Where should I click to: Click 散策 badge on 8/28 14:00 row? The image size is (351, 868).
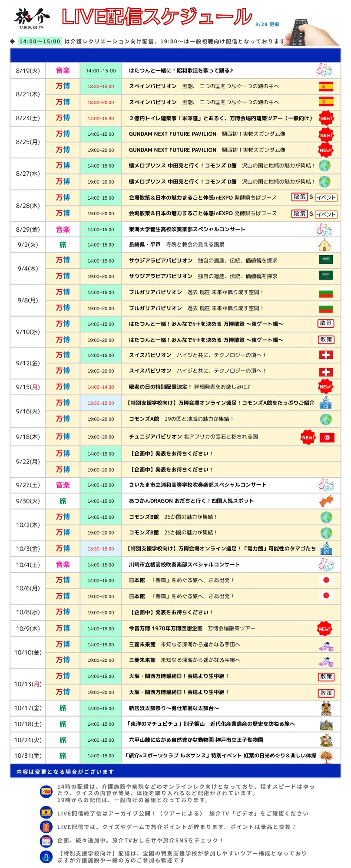coord(299,197)
